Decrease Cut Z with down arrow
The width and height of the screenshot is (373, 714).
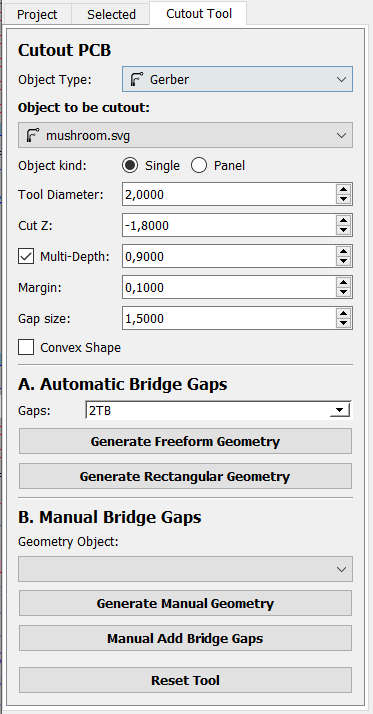[343, 230]
